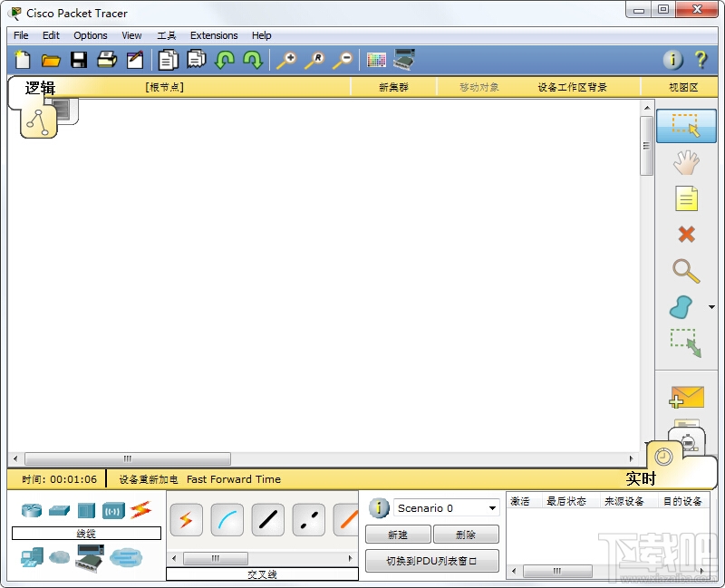Click 切换到PDU列表窗口 button
This screenshot has width=725, height=588.
pyautogui.click(x=432, y=561)
